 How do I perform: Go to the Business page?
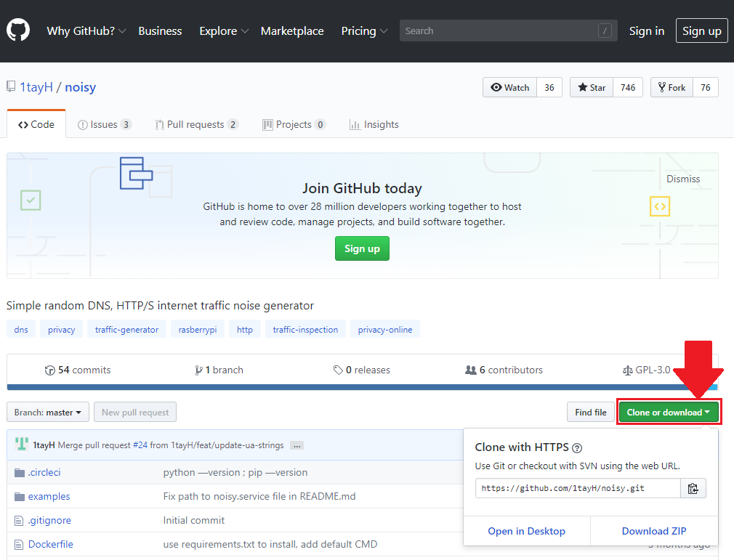tap(160, 31)
